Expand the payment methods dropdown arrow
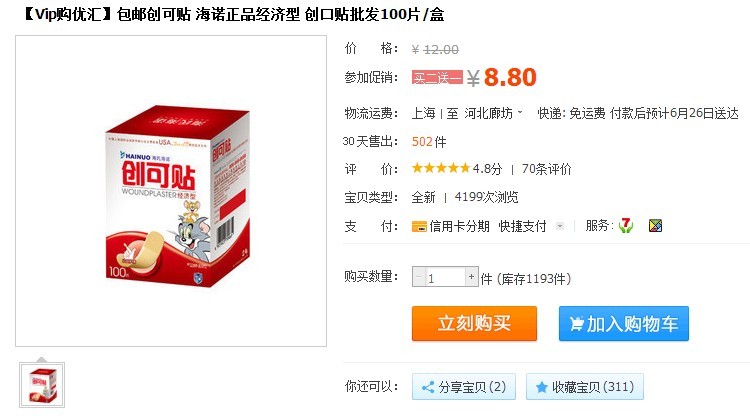Viewport: 750px width, 418px height. 560,226
